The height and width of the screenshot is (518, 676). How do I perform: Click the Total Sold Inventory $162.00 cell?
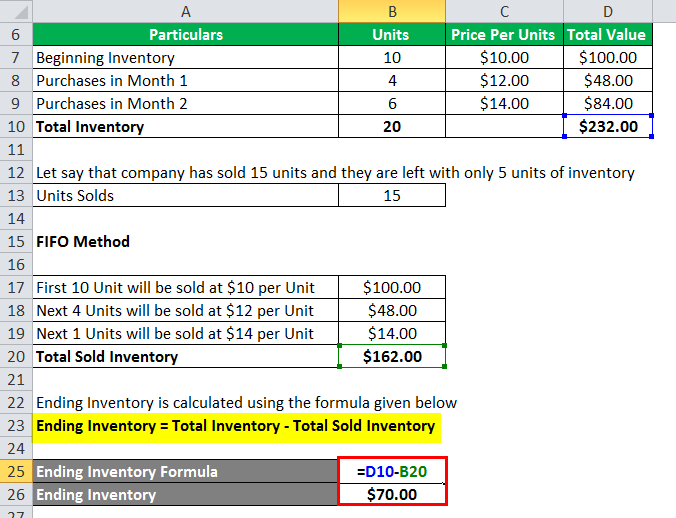click(x=391, y=357)
